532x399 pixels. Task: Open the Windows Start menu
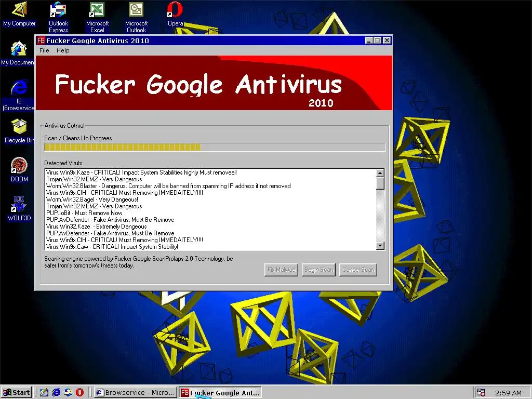pos(17,393)
